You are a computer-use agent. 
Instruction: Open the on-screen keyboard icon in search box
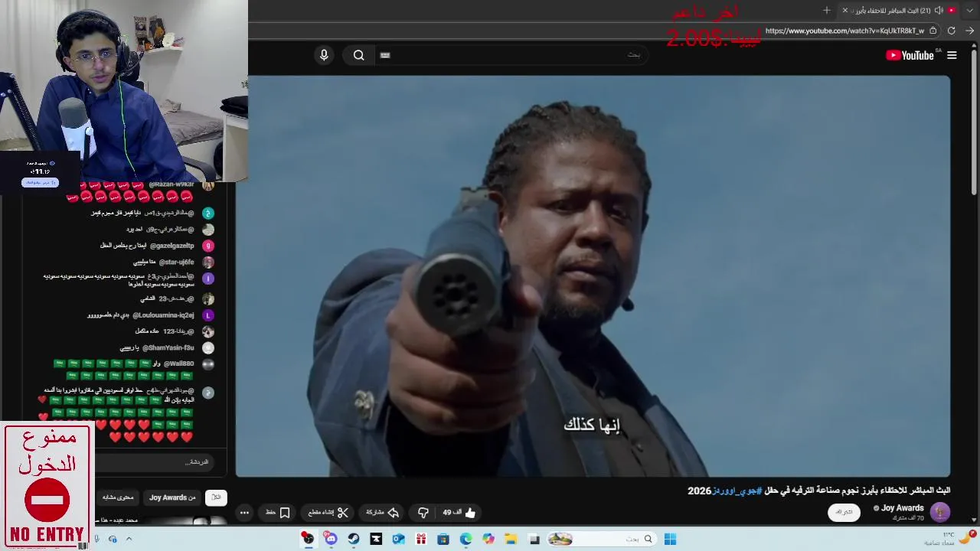point(385,55)
